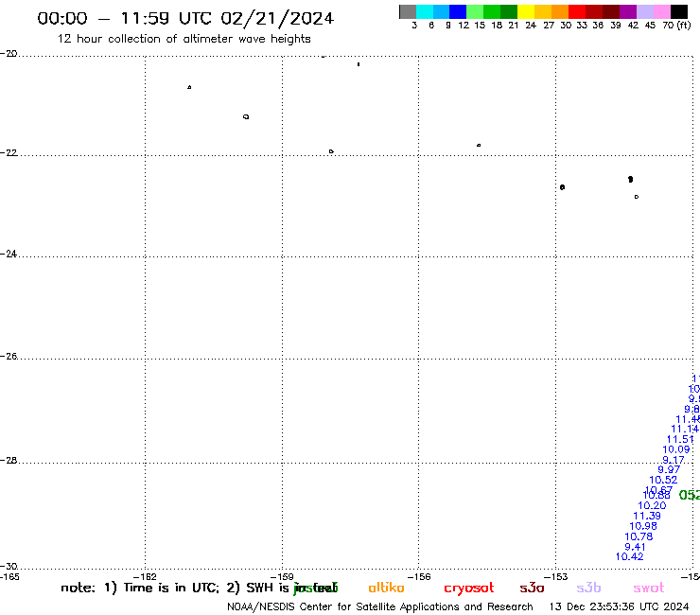
Task: Click the black swatch ending the legend
Action: click(x=679, y=11)
